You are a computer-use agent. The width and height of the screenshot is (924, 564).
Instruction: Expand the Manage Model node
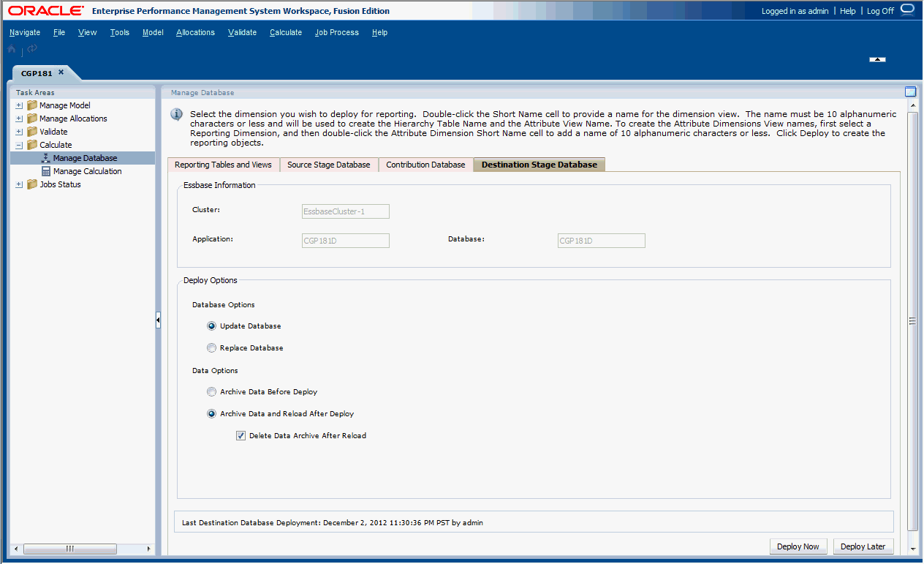[19, 105]
